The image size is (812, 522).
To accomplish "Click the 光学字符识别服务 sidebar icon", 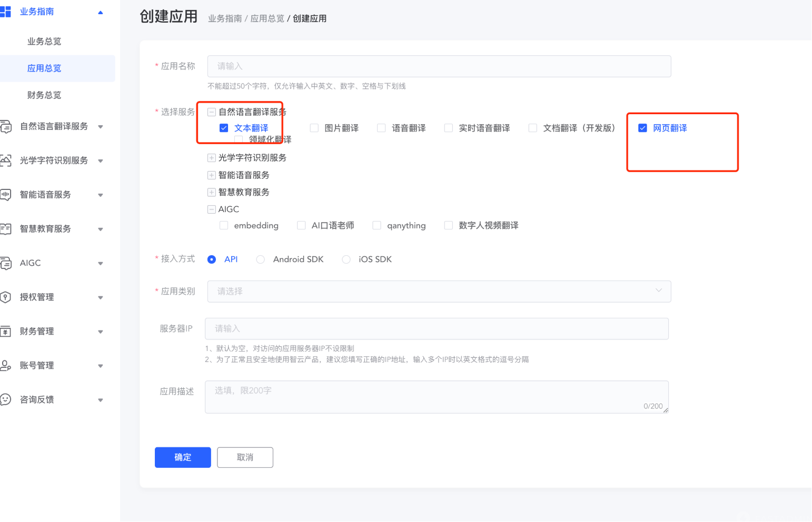I will (5, 160).
